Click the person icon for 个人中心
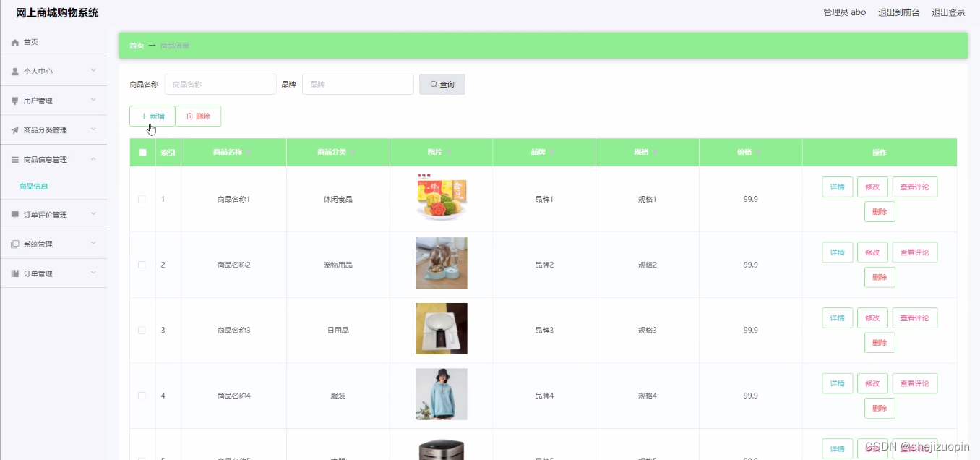 tap(15, 72)
